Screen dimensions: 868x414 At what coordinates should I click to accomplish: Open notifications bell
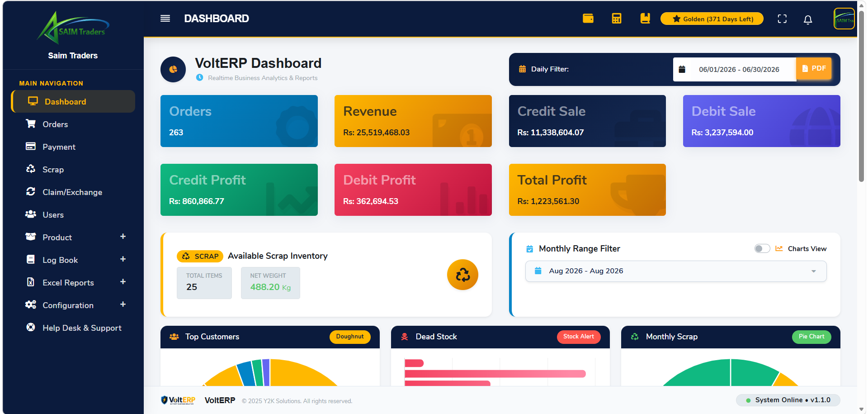808,19
